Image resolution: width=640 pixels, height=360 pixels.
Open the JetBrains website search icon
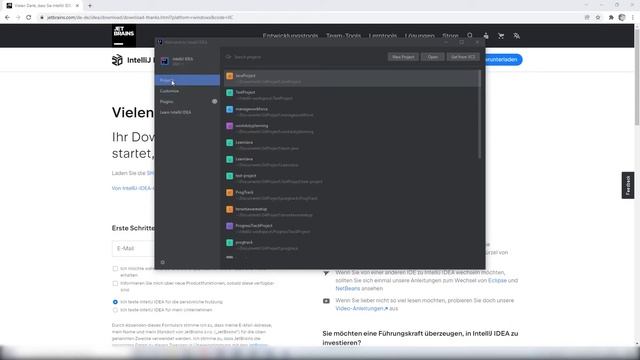[x=470, y=36]
